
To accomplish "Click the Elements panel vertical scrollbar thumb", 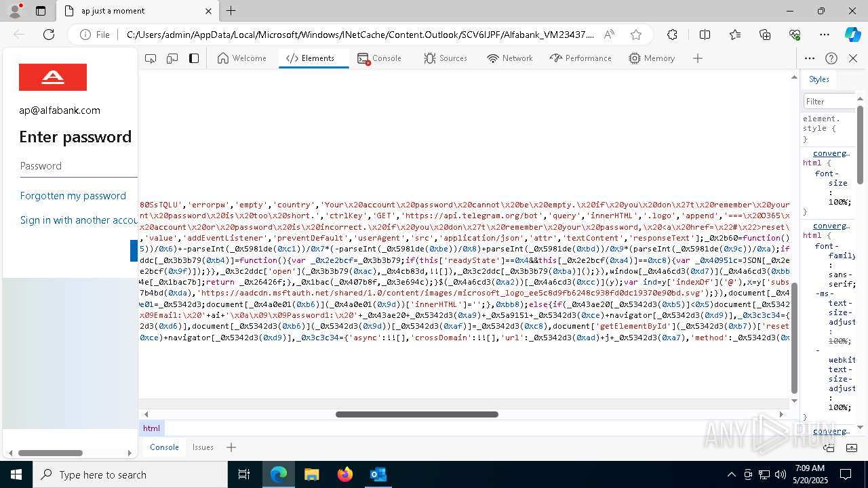I will pos(794,338).
